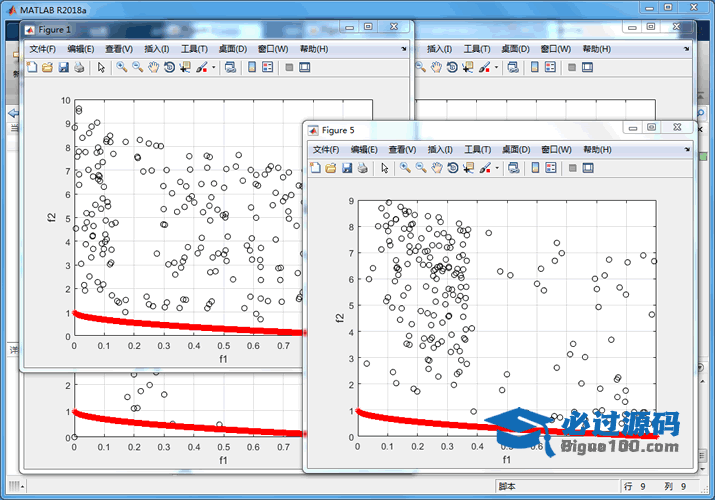Enable Zoom Out tool in Figure 1
Screen dimensions: 715x500
click(x=137, y=67)
